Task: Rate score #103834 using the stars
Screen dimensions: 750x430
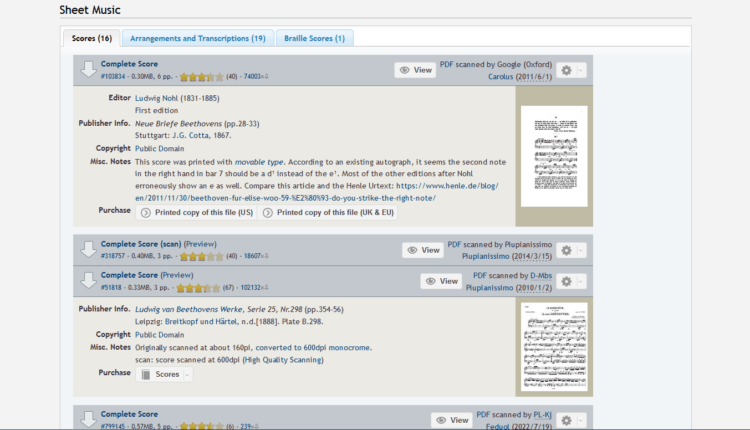Action: pos(201,77)
